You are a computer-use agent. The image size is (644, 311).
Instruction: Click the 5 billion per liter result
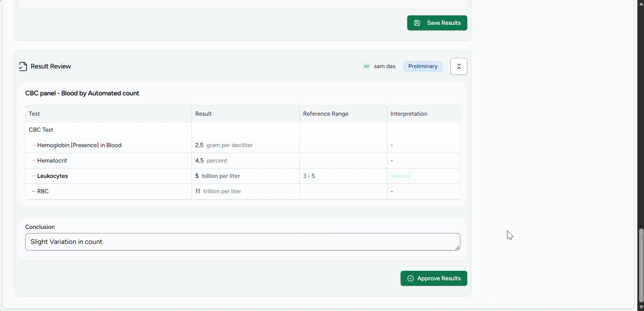click(218, 176)
